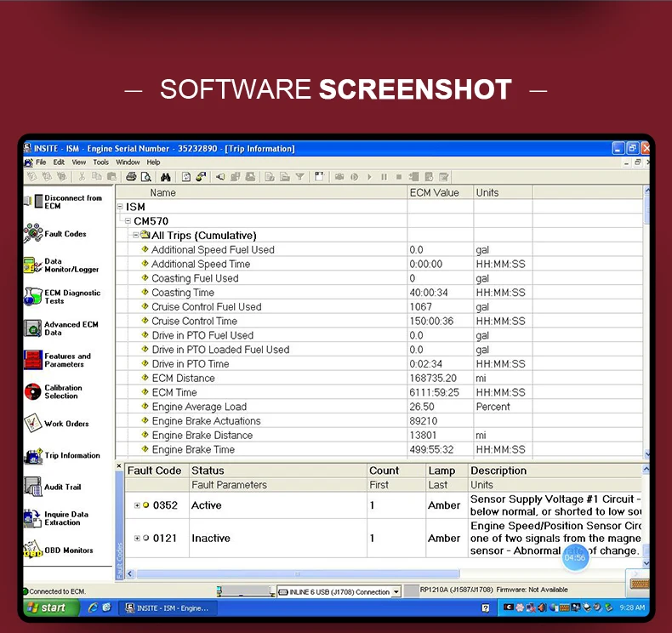The height and width of the screenshot is (633, 672).
Task: Click the Paste toolbar icon
Action: pyautogui.click(x=111, y=177)
